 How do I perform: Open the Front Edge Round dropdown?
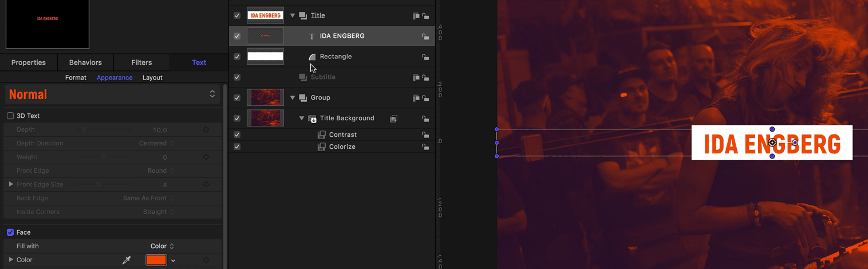click(x=161, y=171)
